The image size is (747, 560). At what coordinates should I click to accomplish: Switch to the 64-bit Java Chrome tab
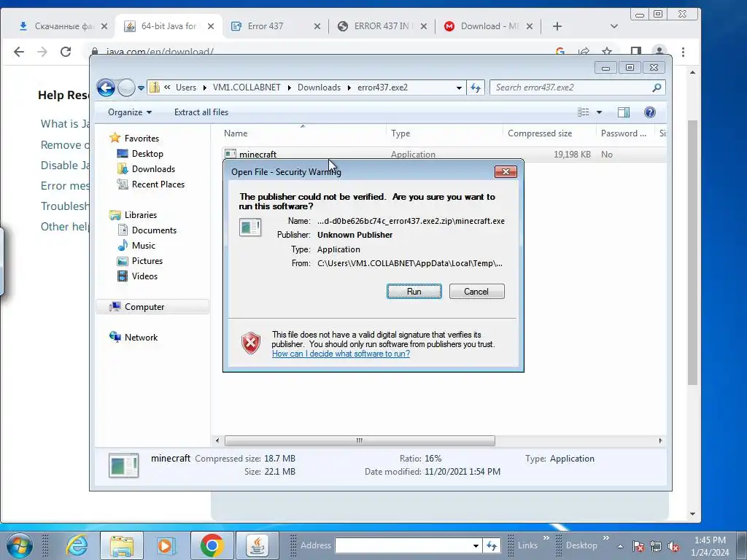coord(169,26)
